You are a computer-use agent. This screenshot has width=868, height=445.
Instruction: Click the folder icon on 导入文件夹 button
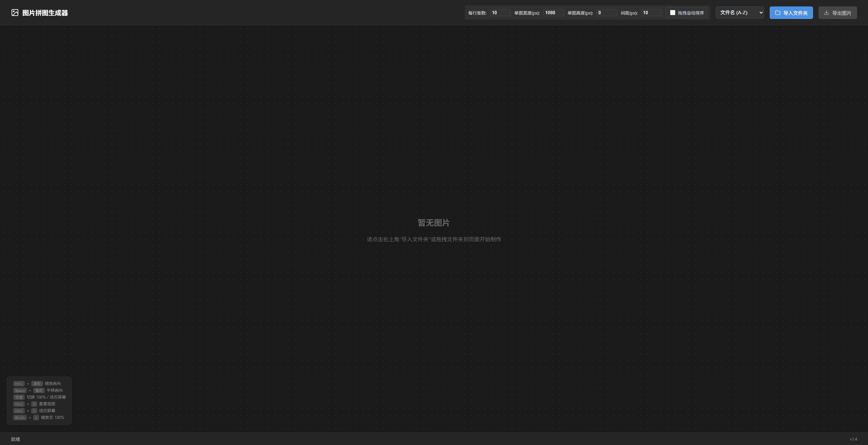coord(778,13)
